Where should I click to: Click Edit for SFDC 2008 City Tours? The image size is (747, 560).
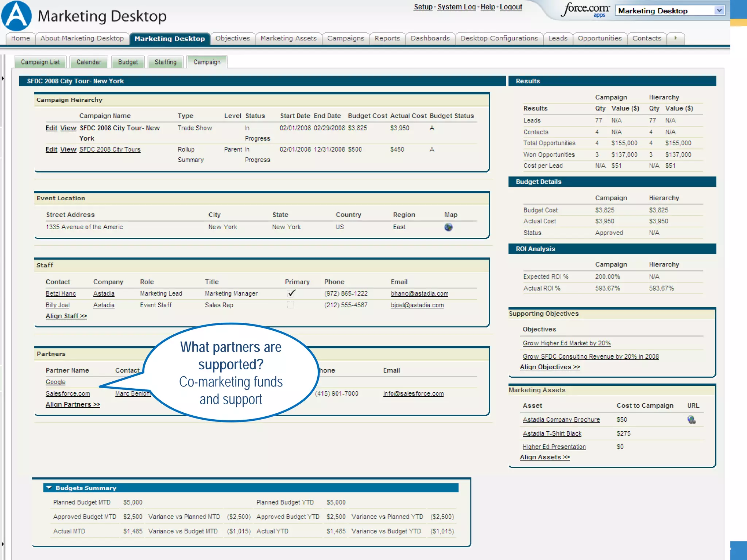51,149
